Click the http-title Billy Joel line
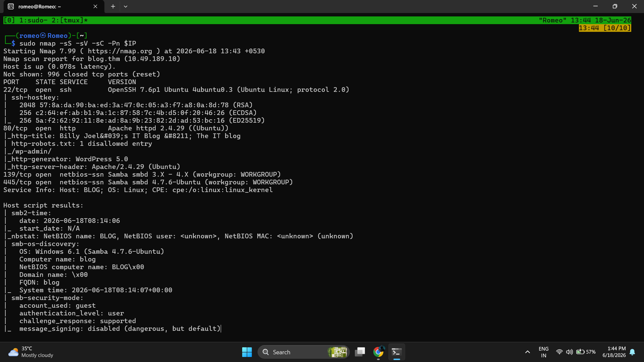The height and width of the screenshot is (362, 644). [x=122, y=136]
